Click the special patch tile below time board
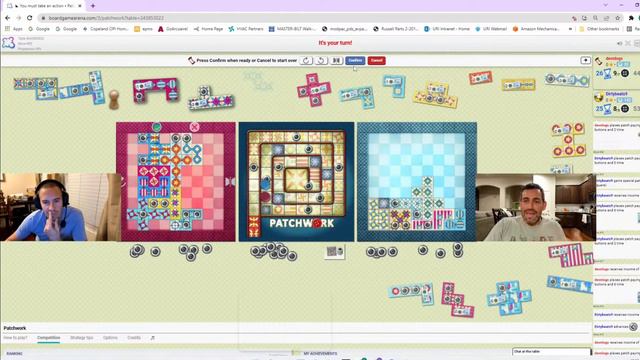 pos(334,252)
